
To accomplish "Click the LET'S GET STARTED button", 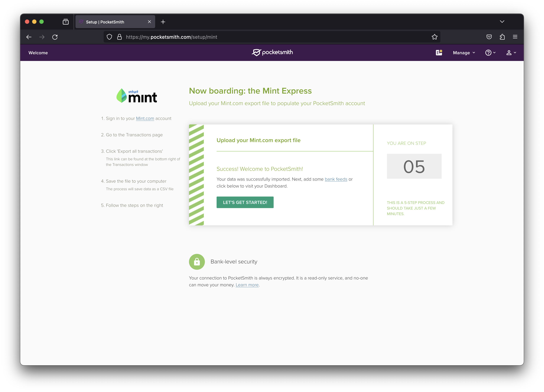I will tap(245, 202).
